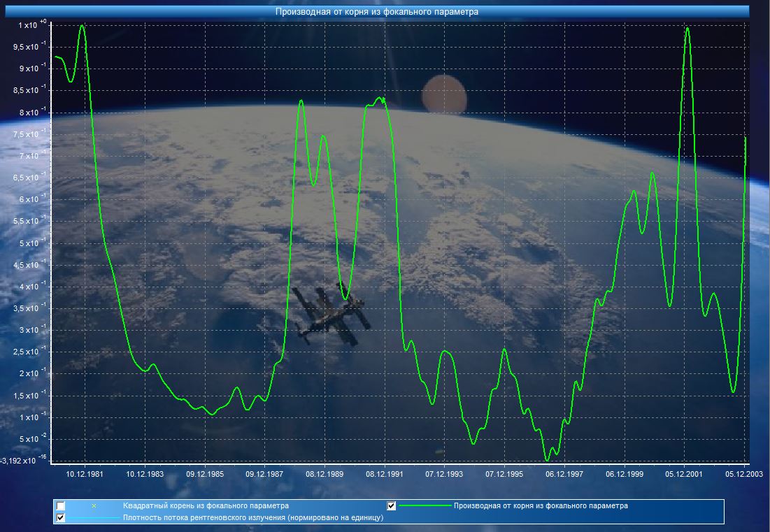This screenshot has width=770, height=532.
Task: Click the legend label Плотность потока рентгеновского излучения
Action: (x=253, y=518)
